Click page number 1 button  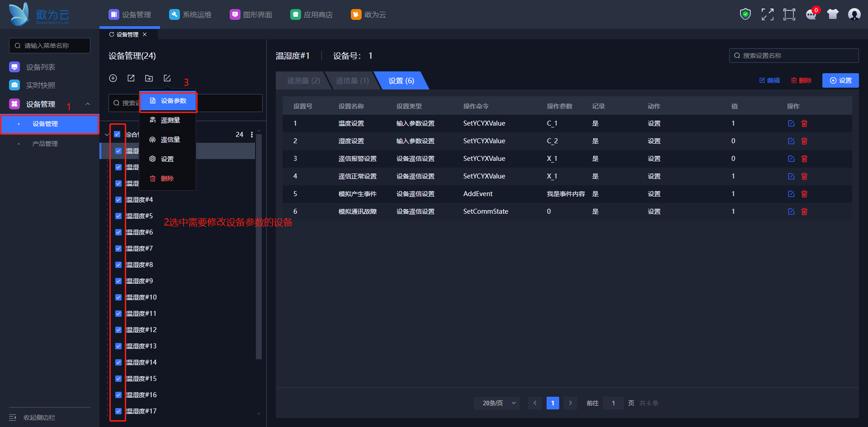click(x=552, y=403)
